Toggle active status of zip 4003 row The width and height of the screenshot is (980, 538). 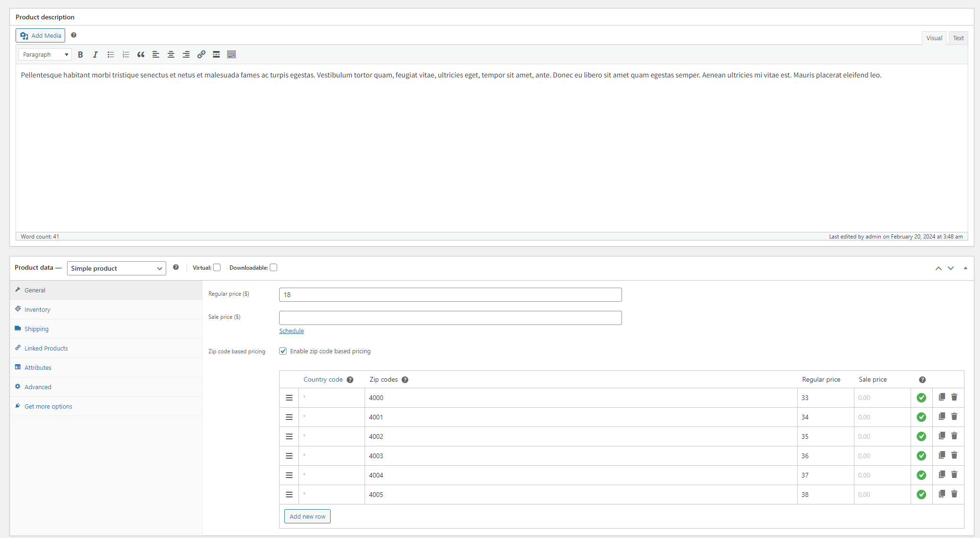pyautogui.click(x=921, y=456)
